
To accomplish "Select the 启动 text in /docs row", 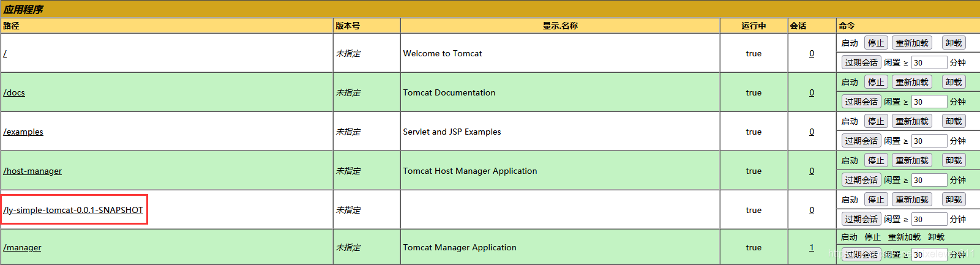I will [x=850, y=82].
